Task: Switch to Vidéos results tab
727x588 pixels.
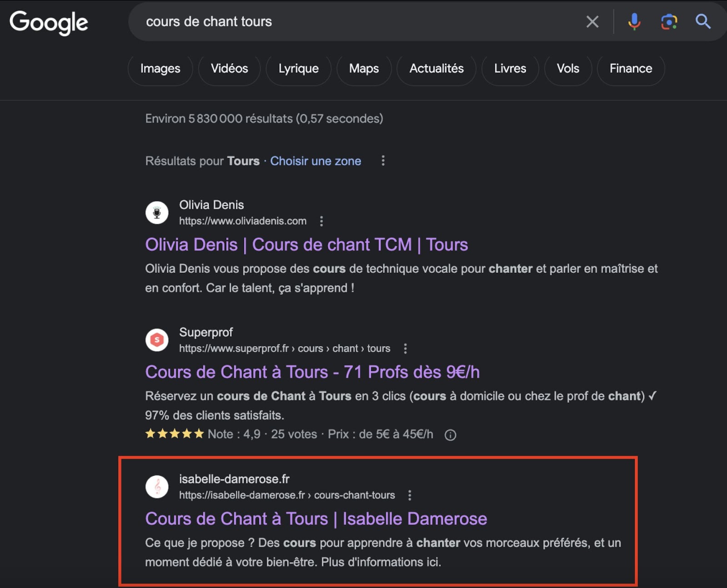Action: coord(229,69)
